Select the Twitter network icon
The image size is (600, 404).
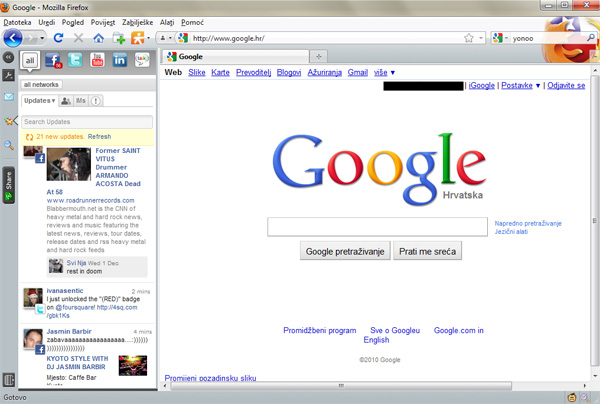coord(75,61)
